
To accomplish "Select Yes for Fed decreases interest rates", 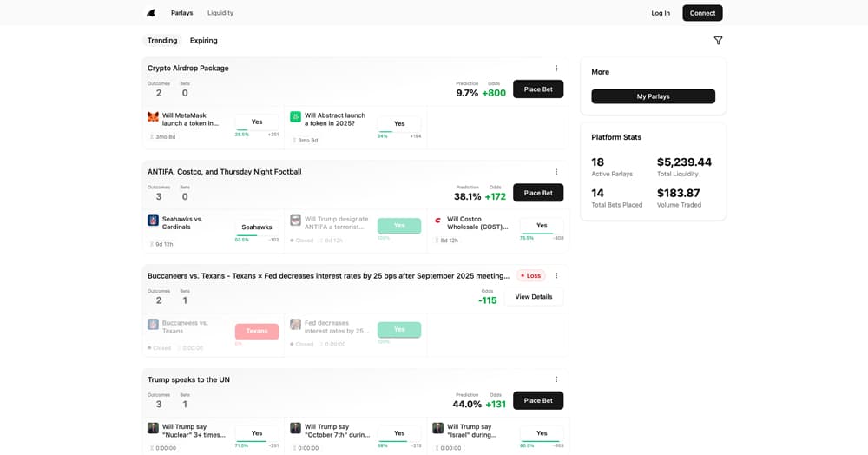I will [399, 329].
